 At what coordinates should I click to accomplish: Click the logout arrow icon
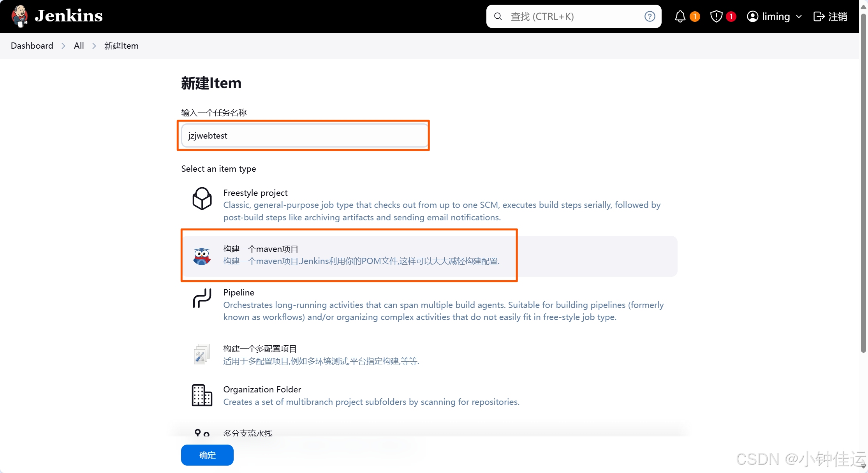point(819,16)
